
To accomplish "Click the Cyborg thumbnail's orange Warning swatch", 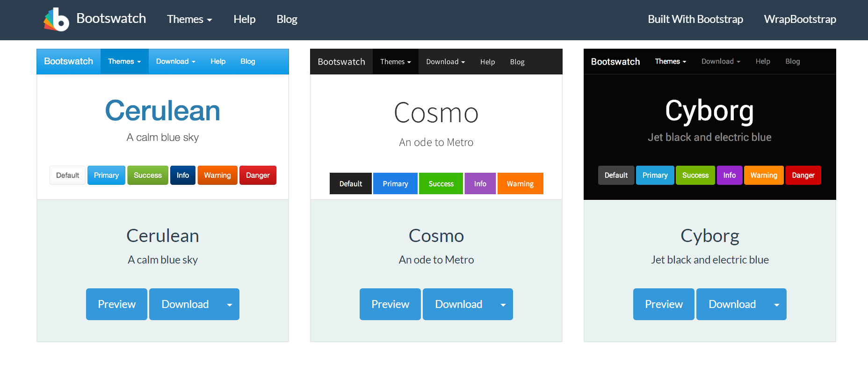I will [x=763, y=176].
